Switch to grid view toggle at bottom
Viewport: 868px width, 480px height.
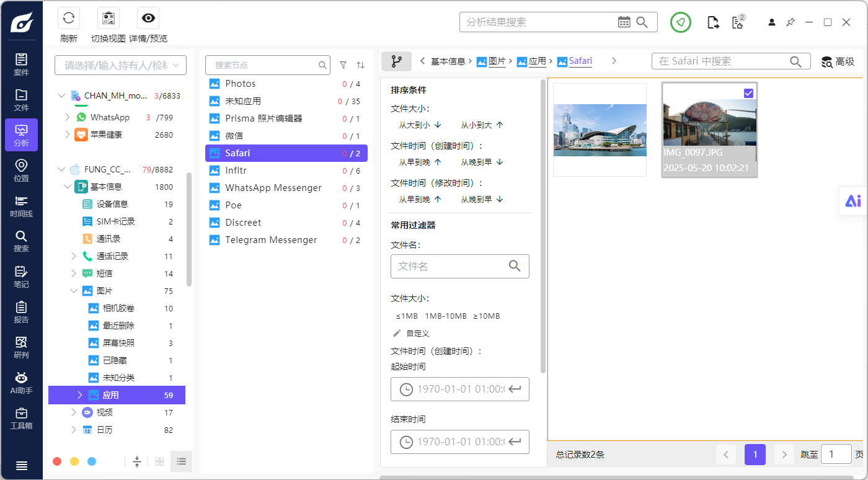(159, 461)
